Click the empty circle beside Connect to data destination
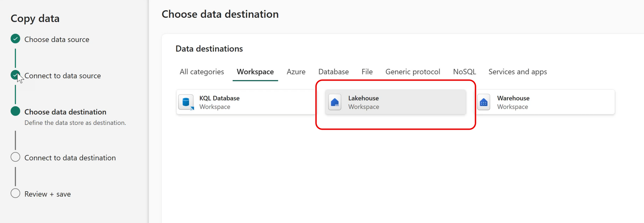The width and height of the screenshot is (644, 223). point(15,157)
